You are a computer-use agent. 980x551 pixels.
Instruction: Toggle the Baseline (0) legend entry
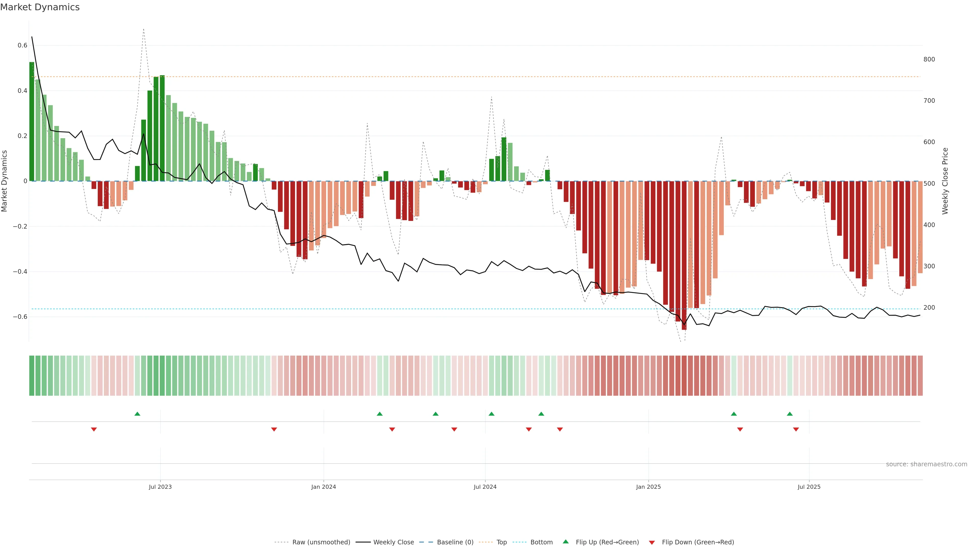tap(455, 542)
